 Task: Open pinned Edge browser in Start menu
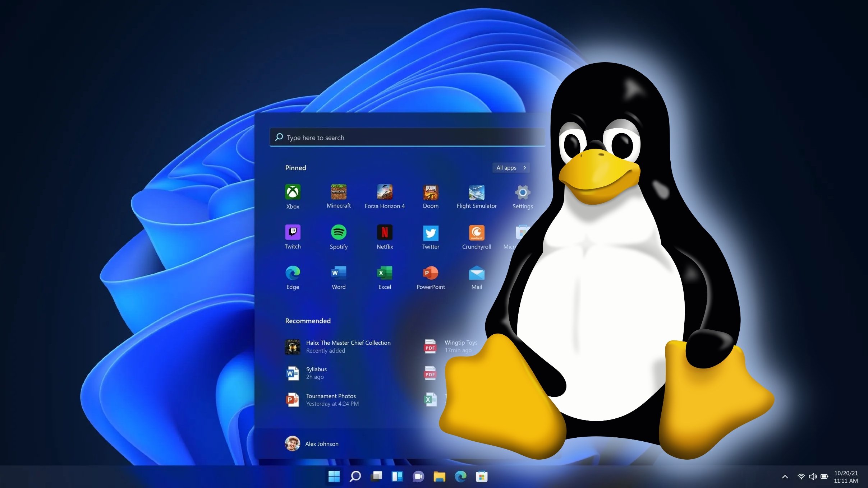tap(293, 277)
